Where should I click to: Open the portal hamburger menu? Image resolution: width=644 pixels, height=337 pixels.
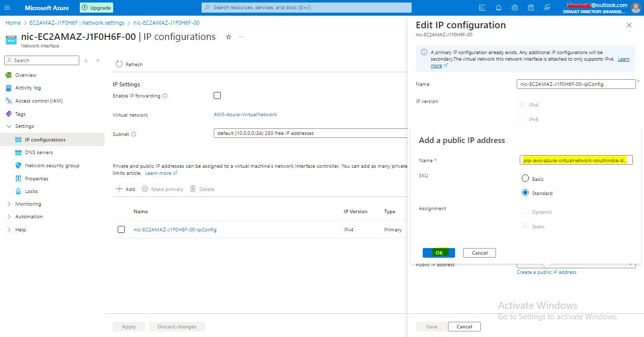click(x=8, y=8)
